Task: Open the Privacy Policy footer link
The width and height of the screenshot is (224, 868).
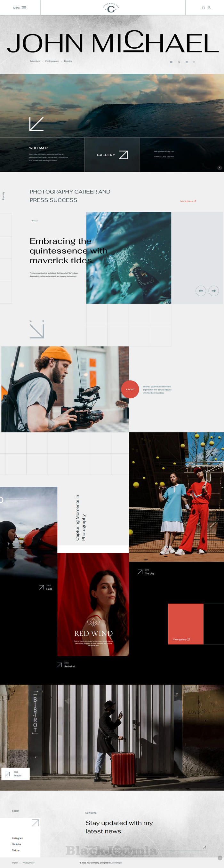Action: point(28,863)
